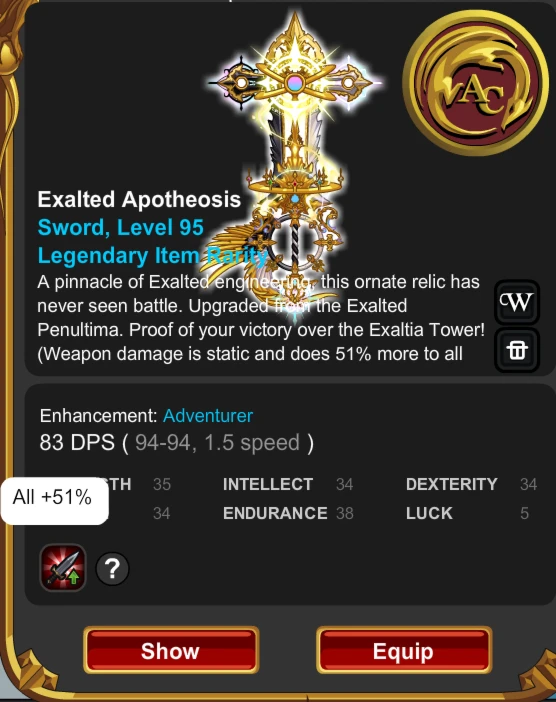Click the Legendary Item Rarity label

tap(153, 256)
